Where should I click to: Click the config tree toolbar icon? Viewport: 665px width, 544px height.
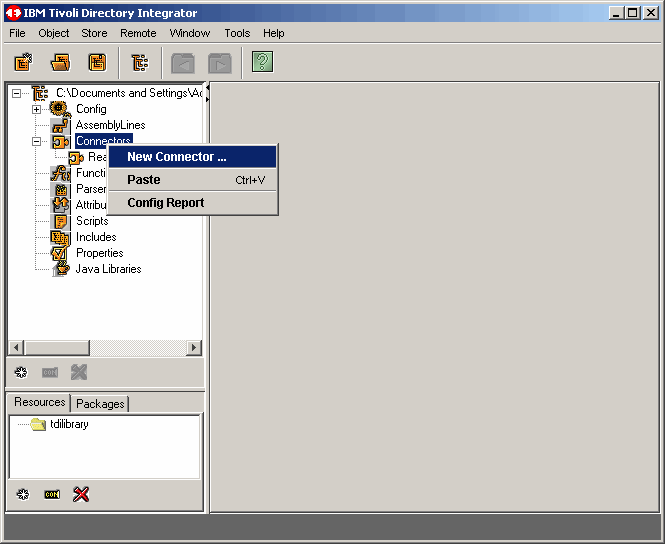click(140, 63)
